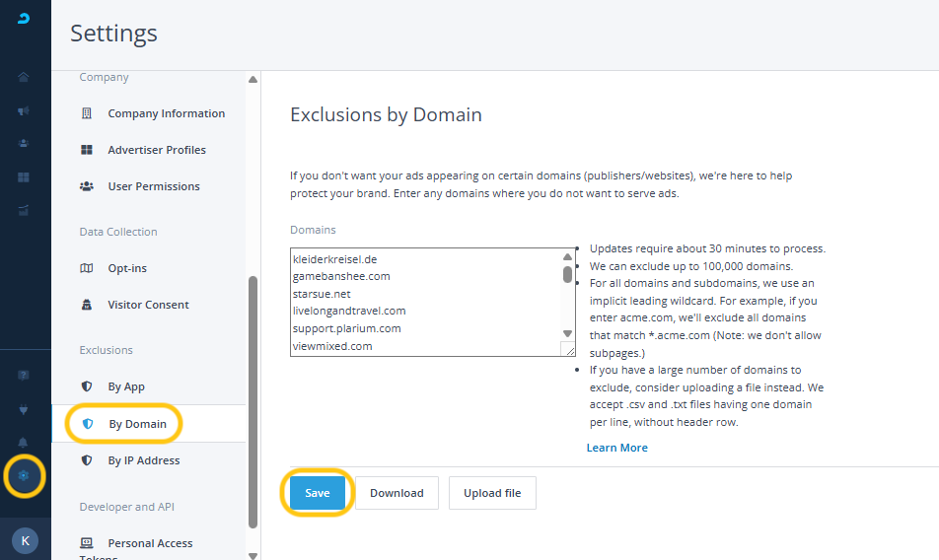This screenshot has height=560, width=939.
Task: Follow the Learn More link
Action: tap(616, 448)
